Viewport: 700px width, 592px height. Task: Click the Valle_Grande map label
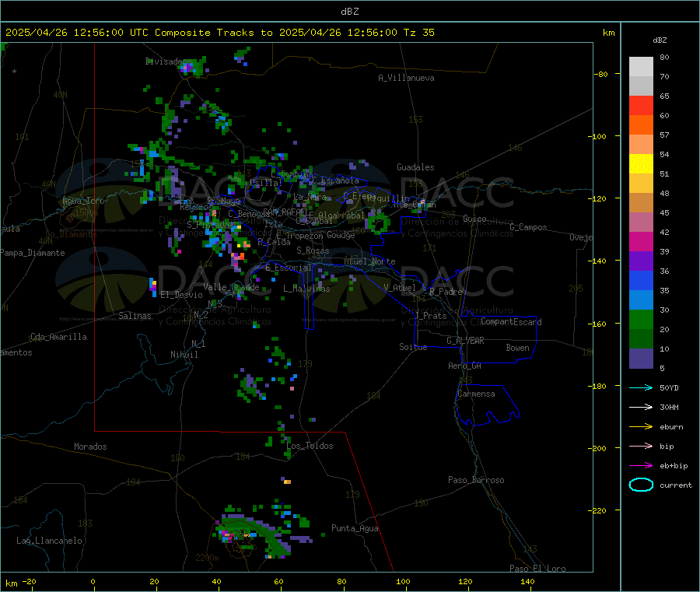231,286
